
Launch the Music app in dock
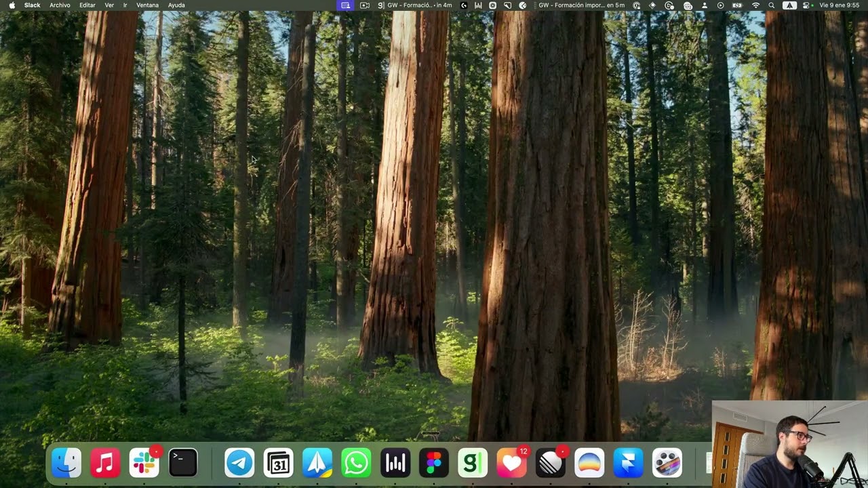105,464
